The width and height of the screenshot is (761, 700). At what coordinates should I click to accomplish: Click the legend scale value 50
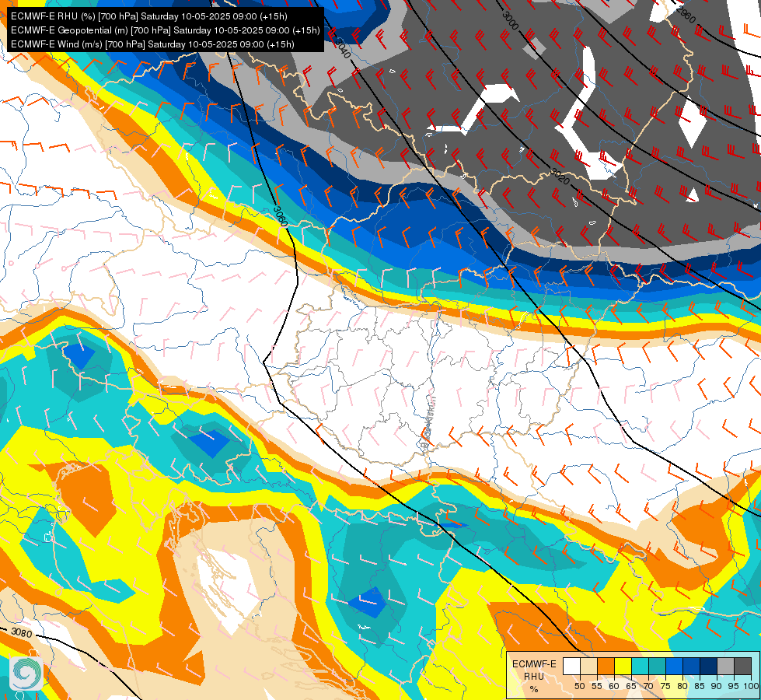(579, 686)
